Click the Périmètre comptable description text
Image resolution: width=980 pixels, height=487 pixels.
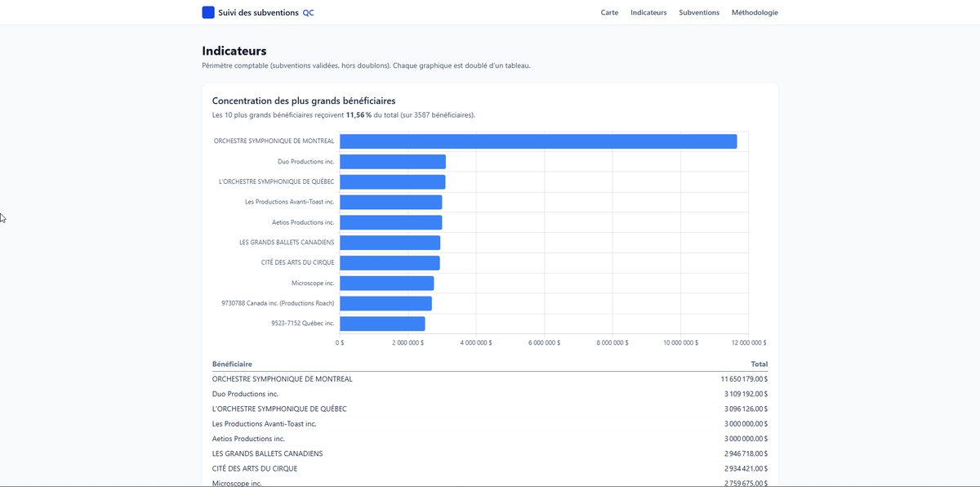[367, 65]
